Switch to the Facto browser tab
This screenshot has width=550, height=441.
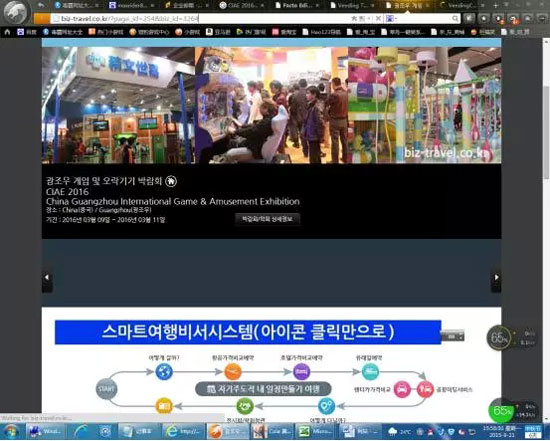click(x=297, y=5)
